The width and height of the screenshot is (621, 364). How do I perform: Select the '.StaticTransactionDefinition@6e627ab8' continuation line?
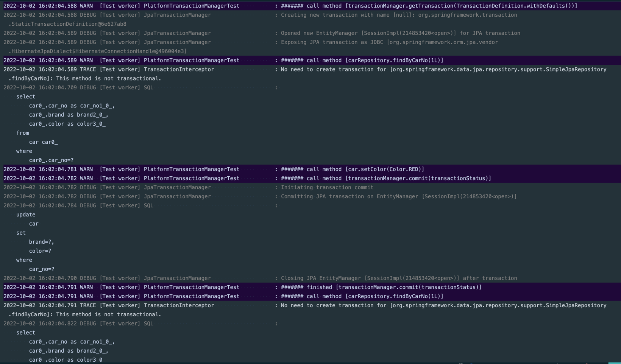click(x=67, y=24)
